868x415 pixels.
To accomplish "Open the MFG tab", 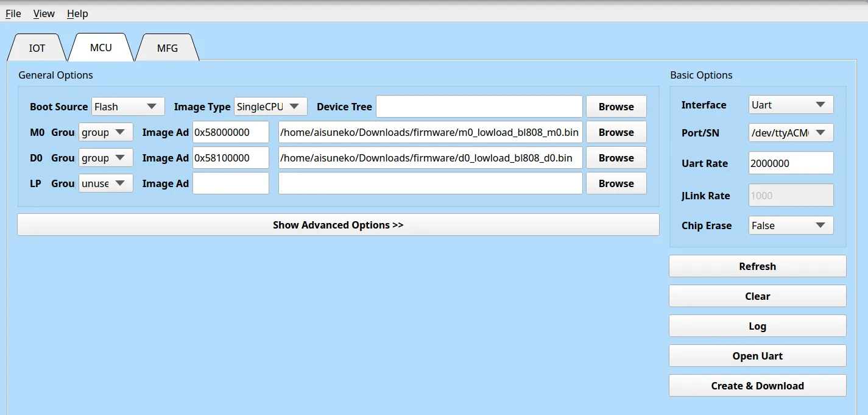I will pos(167,48).
